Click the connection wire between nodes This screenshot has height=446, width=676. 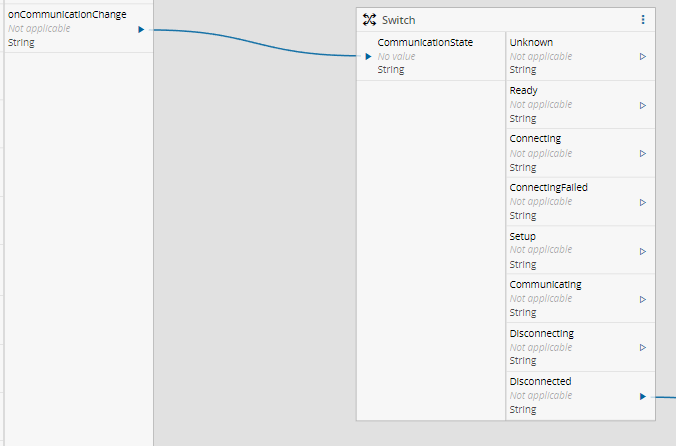[255, 43]
